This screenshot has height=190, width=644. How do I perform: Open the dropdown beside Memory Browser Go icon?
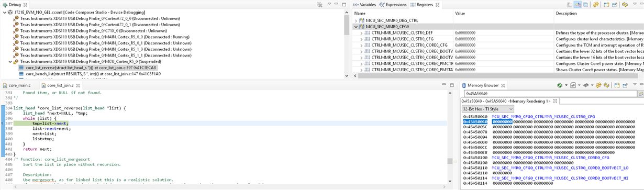567,85
